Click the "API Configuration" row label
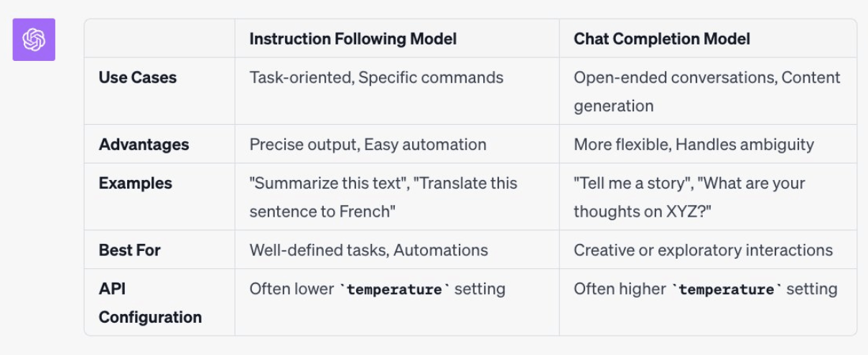This screenshot has height=355, width=868. tap(150, 303)
